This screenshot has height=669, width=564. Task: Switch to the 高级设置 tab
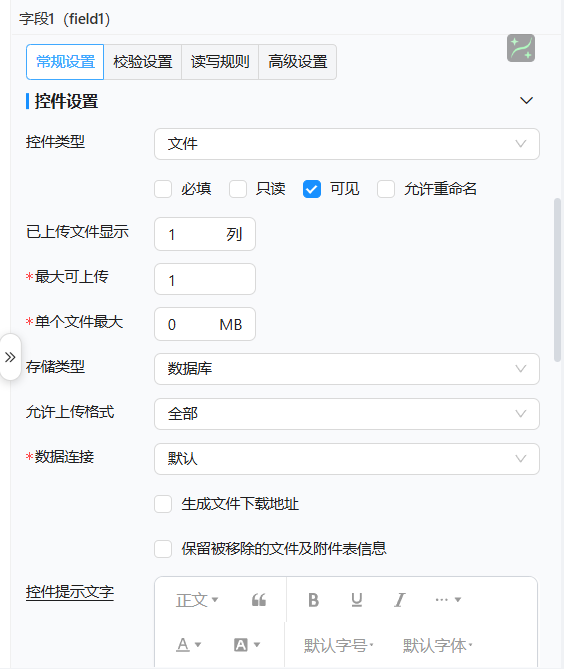coord(297,62)
